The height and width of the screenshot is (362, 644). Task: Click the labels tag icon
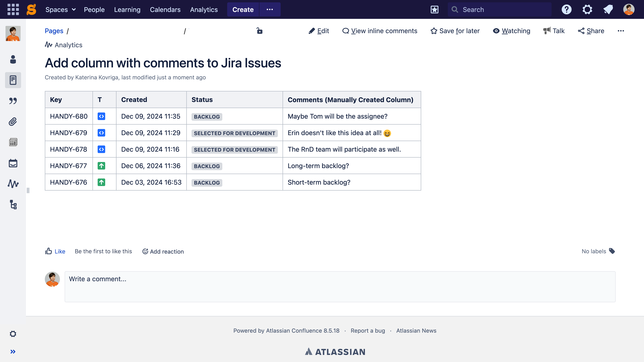pyautogui.click(x=612, y=251)
